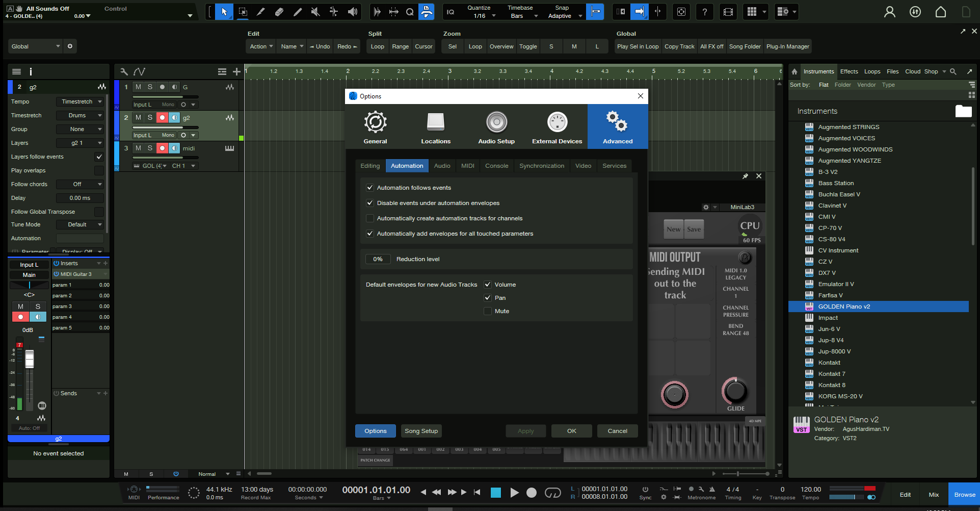Click the Metronome icon in transport
Viewport: 980px width, 511px height.
(x=712, y=489)
